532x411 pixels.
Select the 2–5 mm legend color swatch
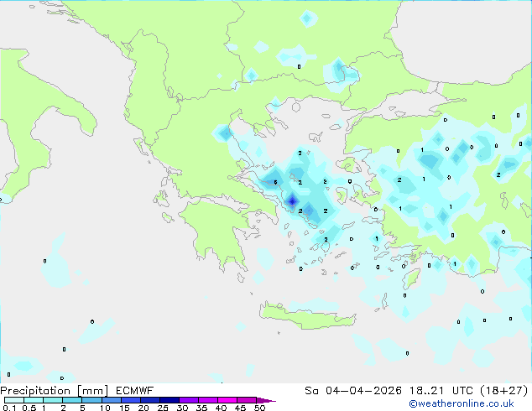pyautogui.click(x=72, y=400)
